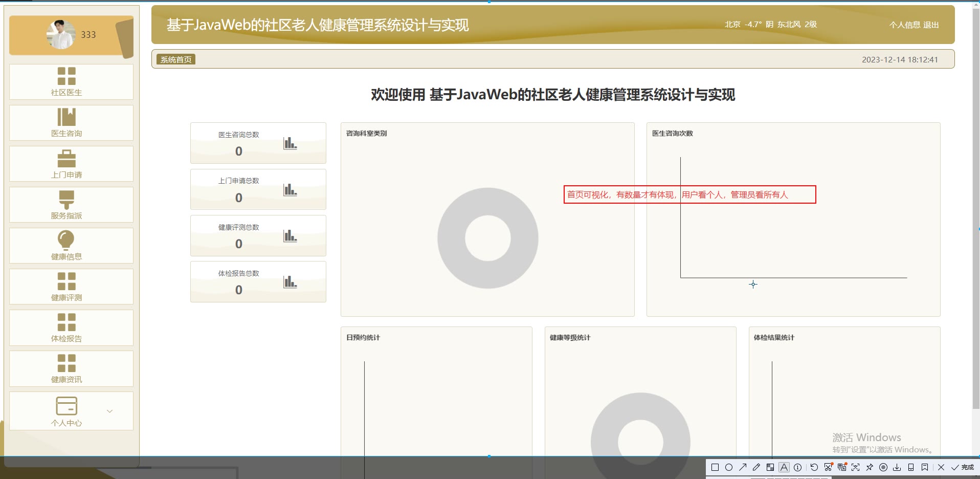Open the 上门申请 briefcase module
The height and width of the screenshot is (479, 980).
pos(71,164)
